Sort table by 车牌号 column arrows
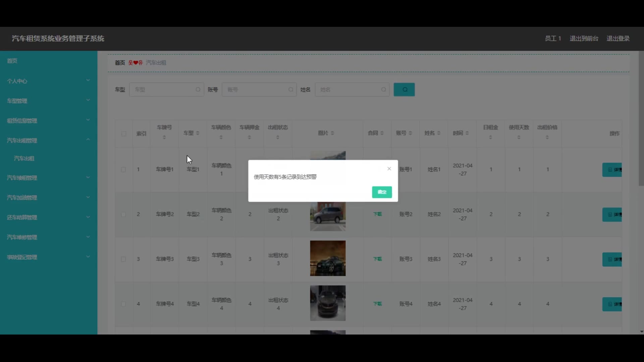The image size is (644, 362). [x=164, y=137]
